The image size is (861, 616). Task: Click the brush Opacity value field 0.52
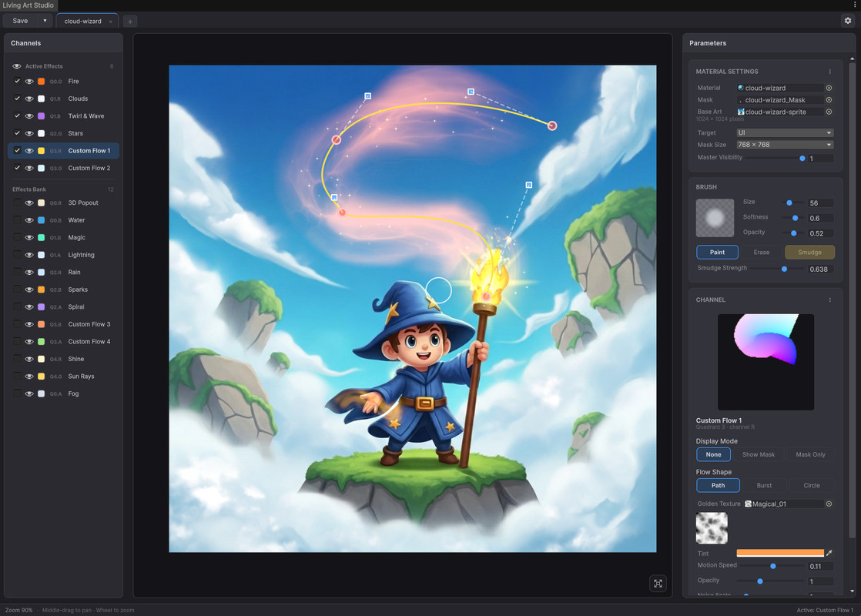820,233
